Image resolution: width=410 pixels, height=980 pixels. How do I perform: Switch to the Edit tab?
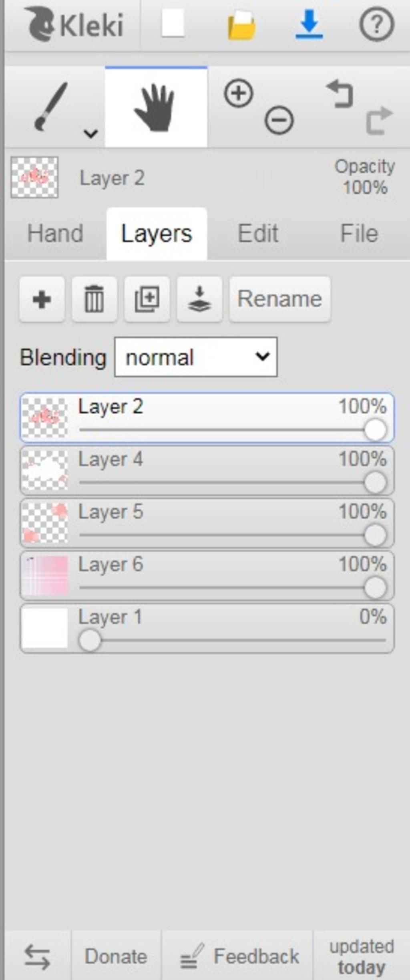258,233
